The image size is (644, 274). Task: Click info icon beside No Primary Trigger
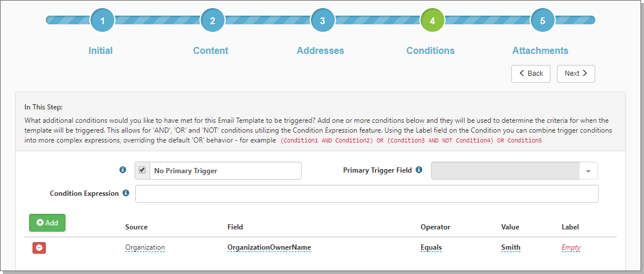[x=122, y=170]
